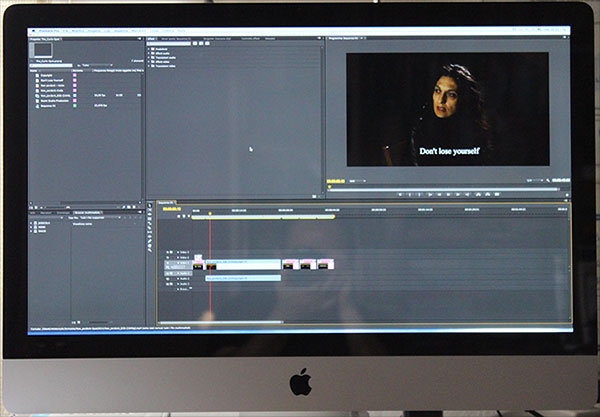
Task: Toggle Video 3 track eye visibility
Action: (168, 252)
